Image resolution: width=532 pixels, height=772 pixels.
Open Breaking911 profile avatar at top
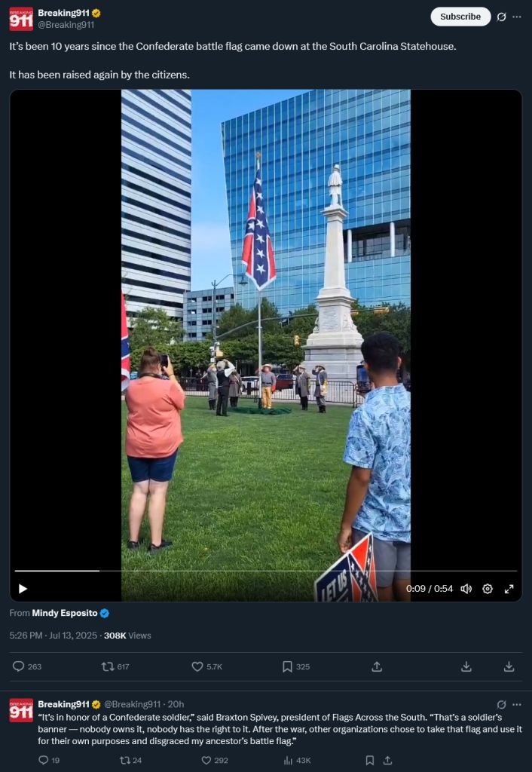pyautogui.click(x=21, y=19)
